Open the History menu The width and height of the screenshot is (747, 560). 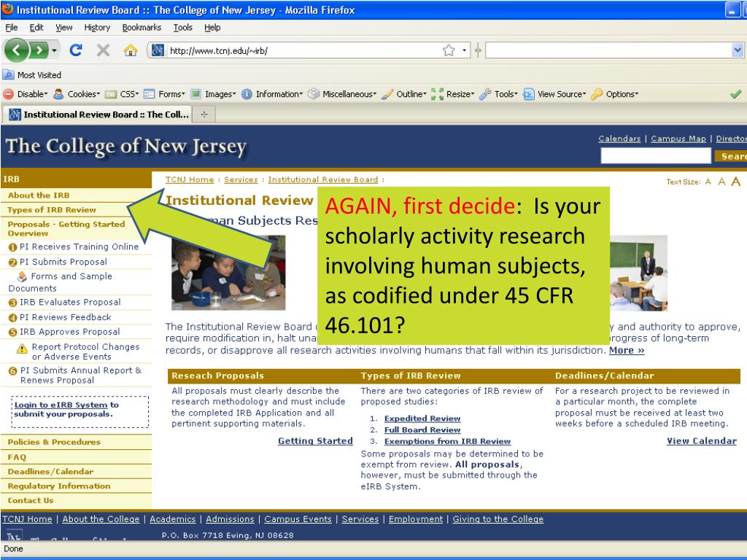pos(97,27)
